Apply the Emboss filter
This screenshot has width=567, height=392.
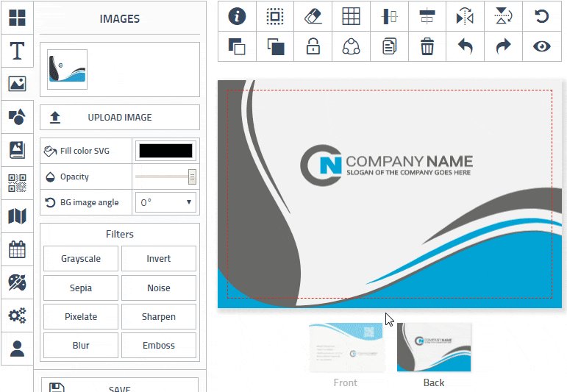click(x=159, y=346)
